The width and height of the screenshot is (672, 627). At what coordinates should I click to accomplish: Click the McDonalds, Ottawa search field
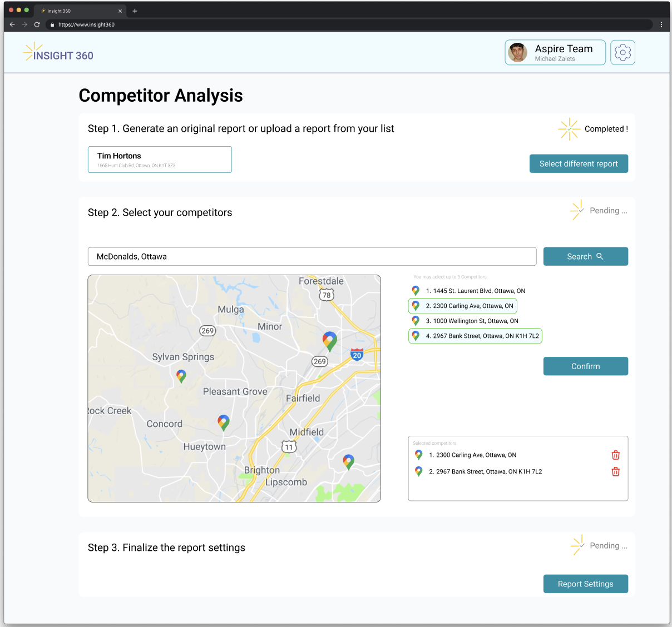pos(312,256)
